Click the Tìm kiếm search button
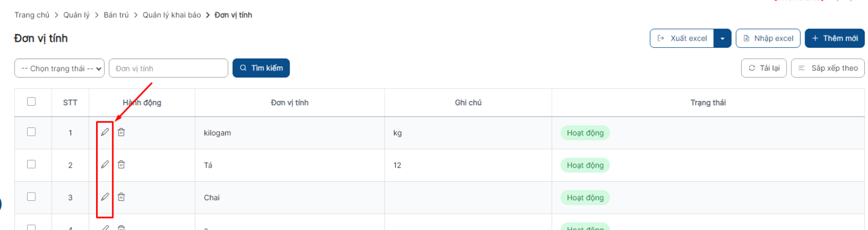This screenshot has height=230, width=868. 261,68
